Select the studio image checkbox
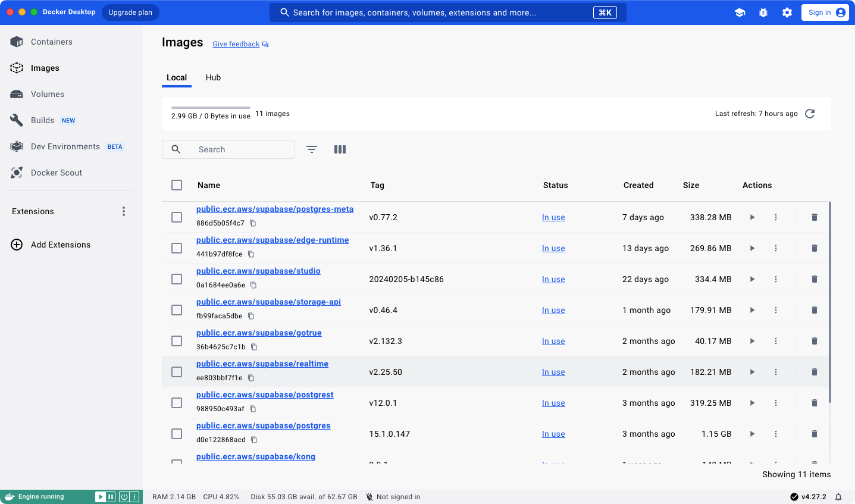 tap(177, 279)
